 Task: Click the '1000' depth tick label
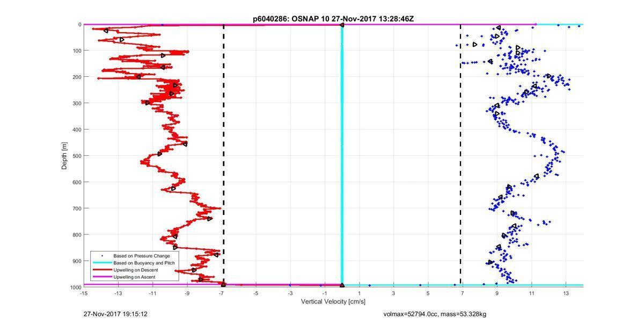pos(75,288)
